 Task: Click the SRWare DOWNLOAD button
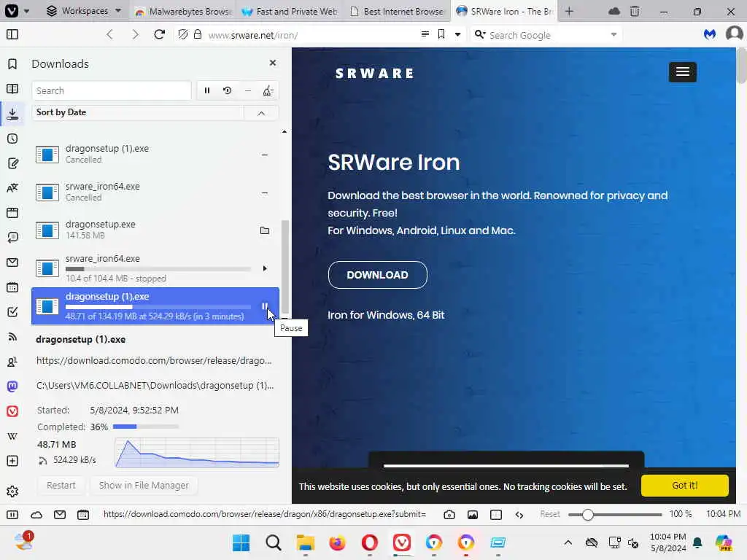377,275
